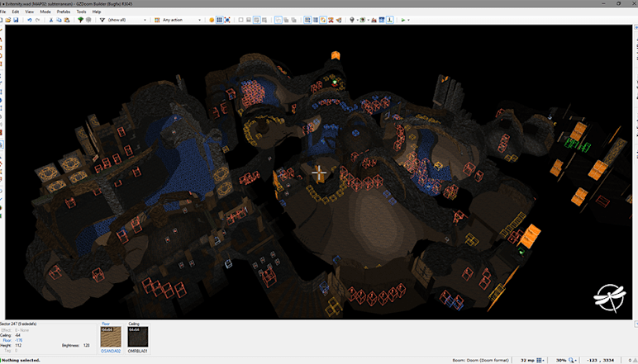
Task: Click the linedef colour presets icon
Action: 157,20
